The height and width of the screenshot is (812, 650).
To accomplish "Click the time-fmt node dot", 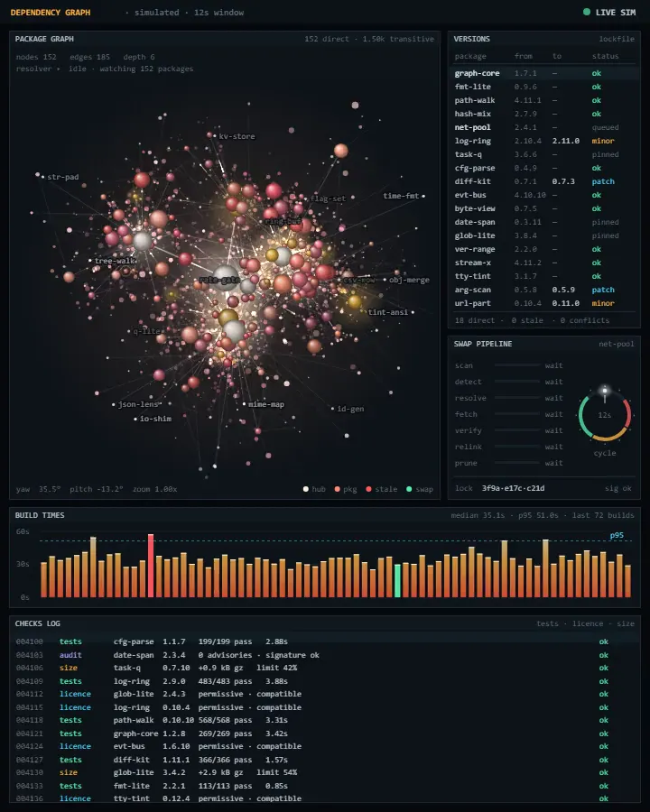I will [x=423, y=196].
